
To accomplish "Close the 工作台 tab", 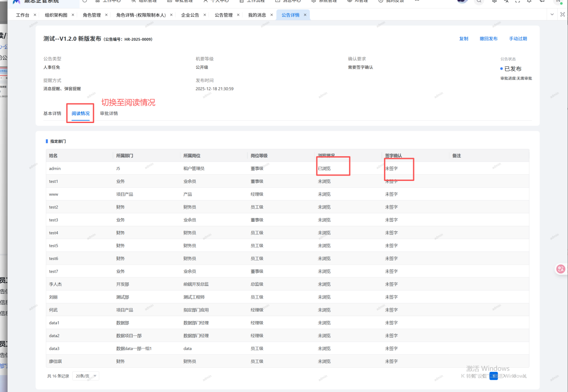I will click(x=35, y=15).
